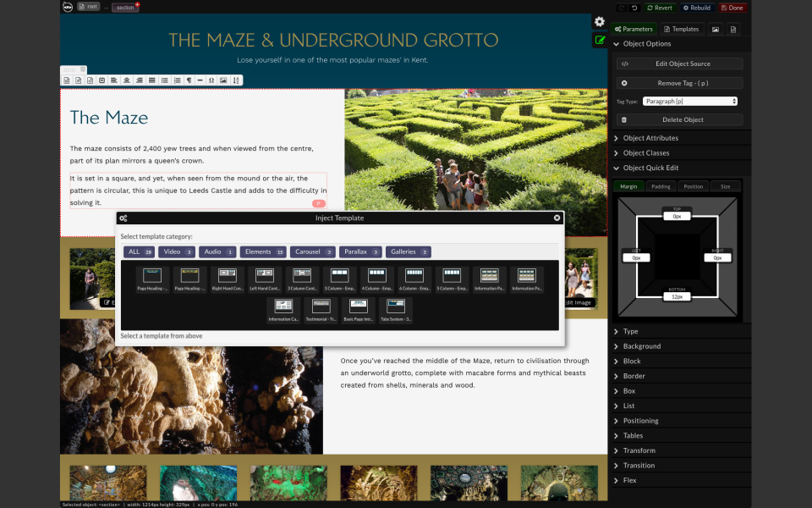
Task: Switch to the Templates tab
Action: coord(681,30)
